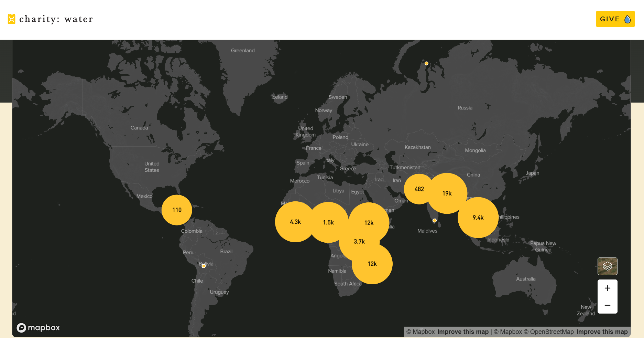The width and height of the screenshot is (644, 338).
Task: Select the project dot near the Maldives
Action: 434,220
